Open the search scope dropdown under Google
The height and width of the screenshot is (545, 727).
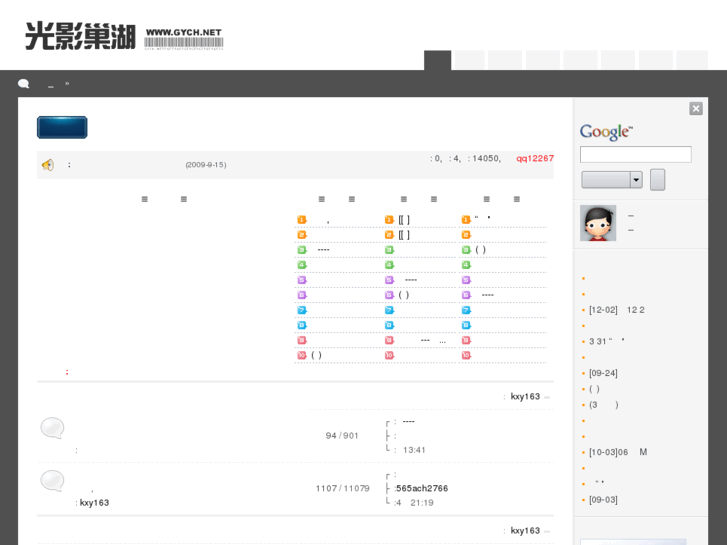[612, 180]
